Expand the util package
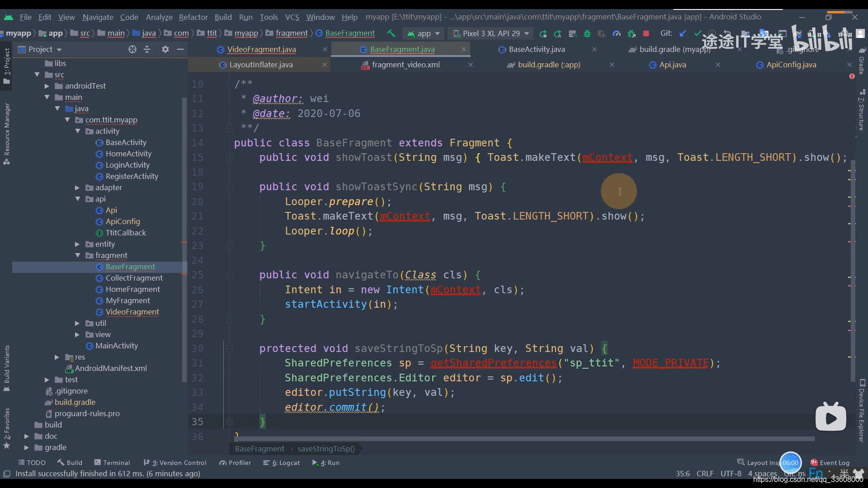Screen dimensions: 868x488 (77, 323)
